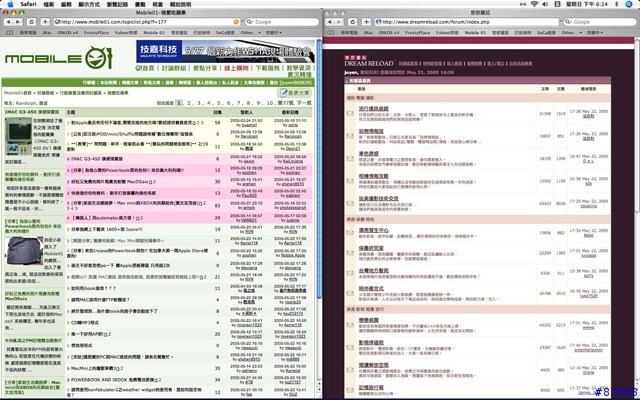
Task: Click the 技嘉科技 banner advertisement
Action: coord(225,51)
